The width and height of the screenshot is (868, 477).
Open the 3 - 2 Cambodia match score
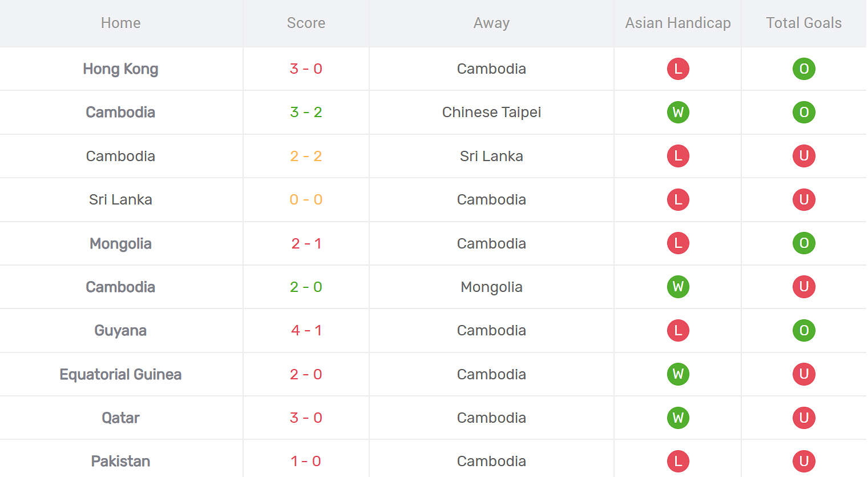(x=306, y=112)
